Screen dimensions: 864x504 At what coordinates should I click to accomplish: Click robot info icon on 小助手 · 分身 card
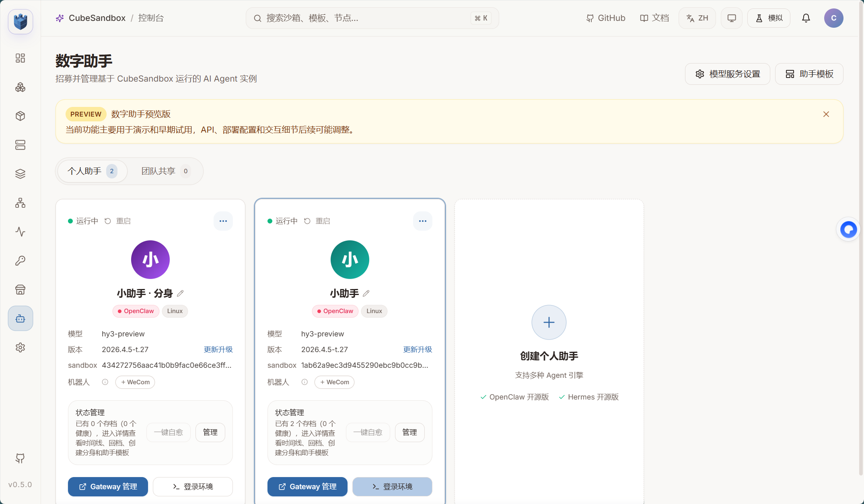pyautogui.click(x=105, y=382)
